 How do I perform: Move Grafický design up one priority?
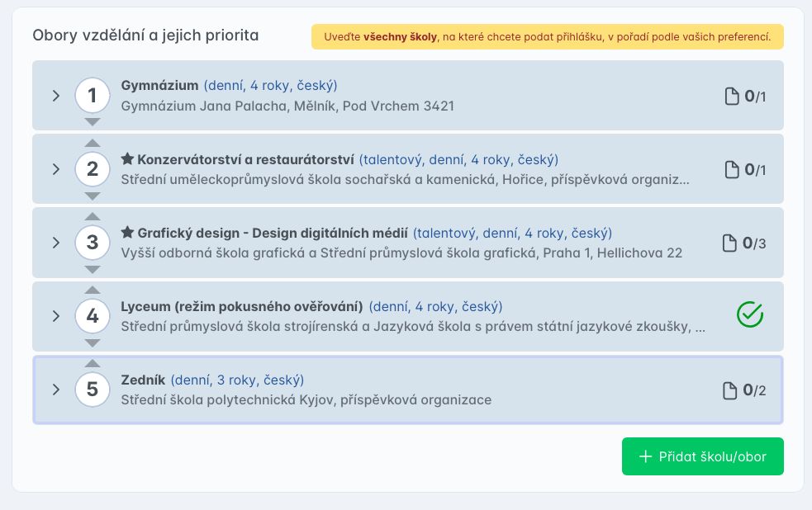[x=93, y=216]
